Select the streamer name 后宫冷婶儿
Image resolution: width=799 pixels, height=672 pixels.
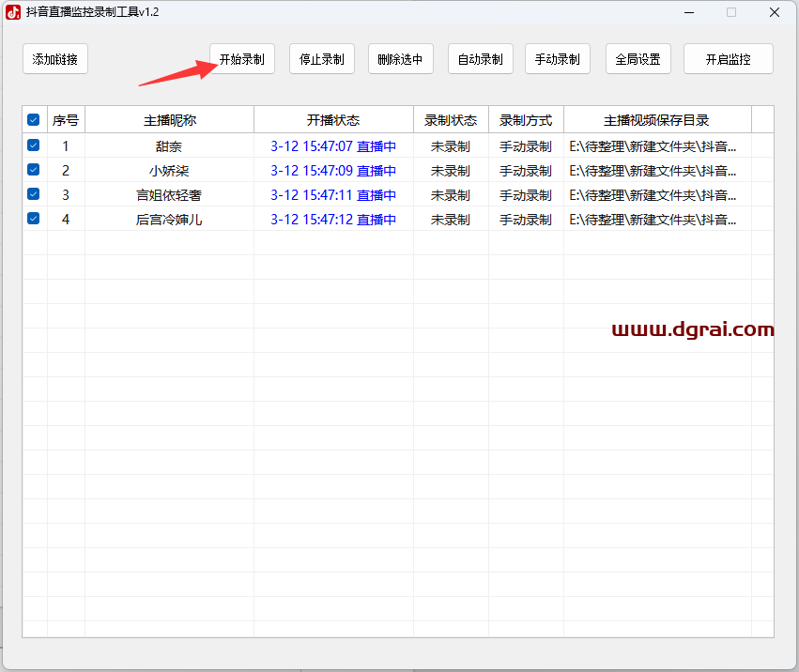point(169,220)
